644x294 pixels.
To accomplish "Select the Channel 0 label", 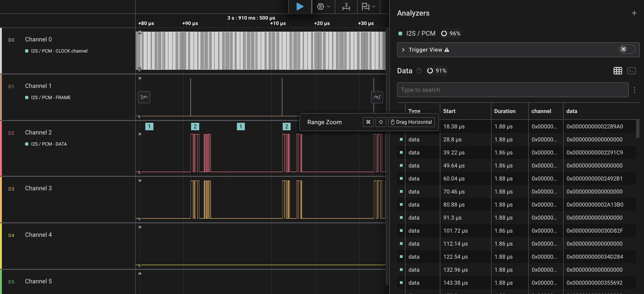I will [x=38, y=39].
